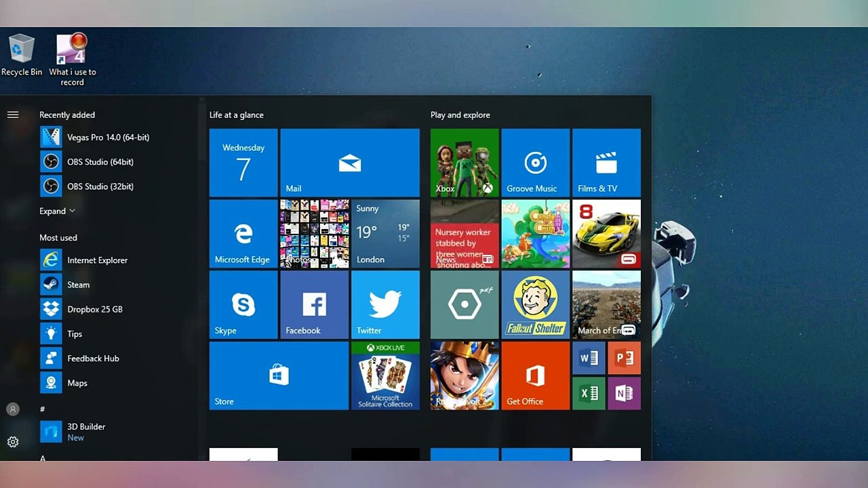Toggle the hamburger menu in Start
This screenshot has width=868, height=488.
tap(13, 115)
